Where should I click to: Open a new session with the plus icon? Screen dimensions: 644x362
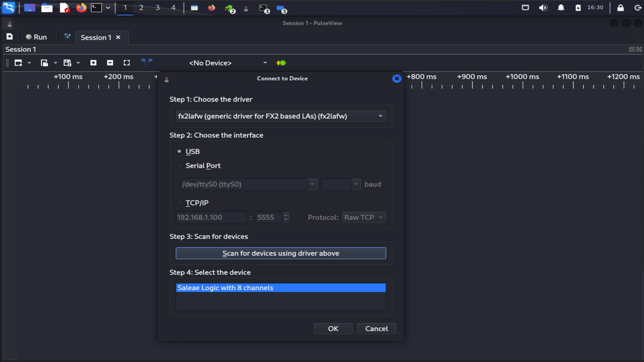pos(9,37)
